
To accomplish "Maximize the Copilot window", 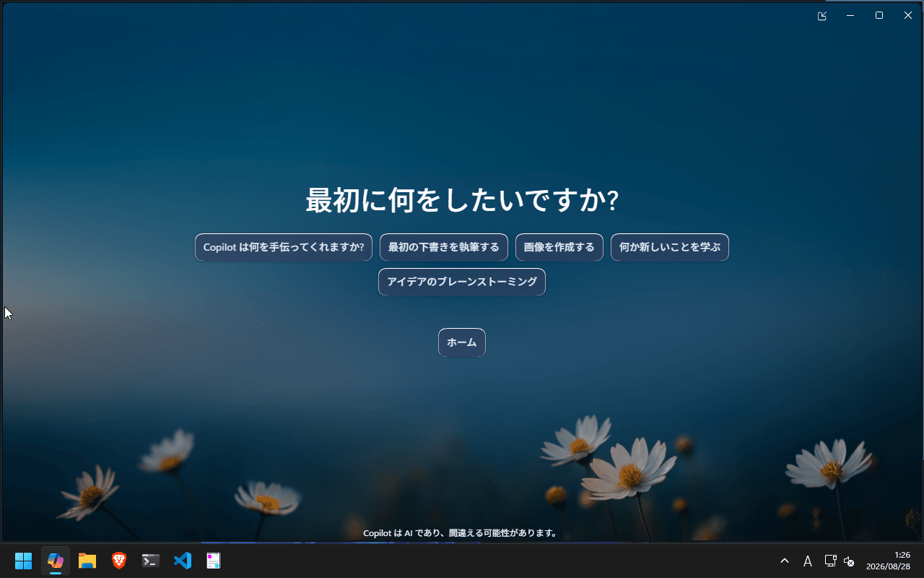I will (879, 16).
